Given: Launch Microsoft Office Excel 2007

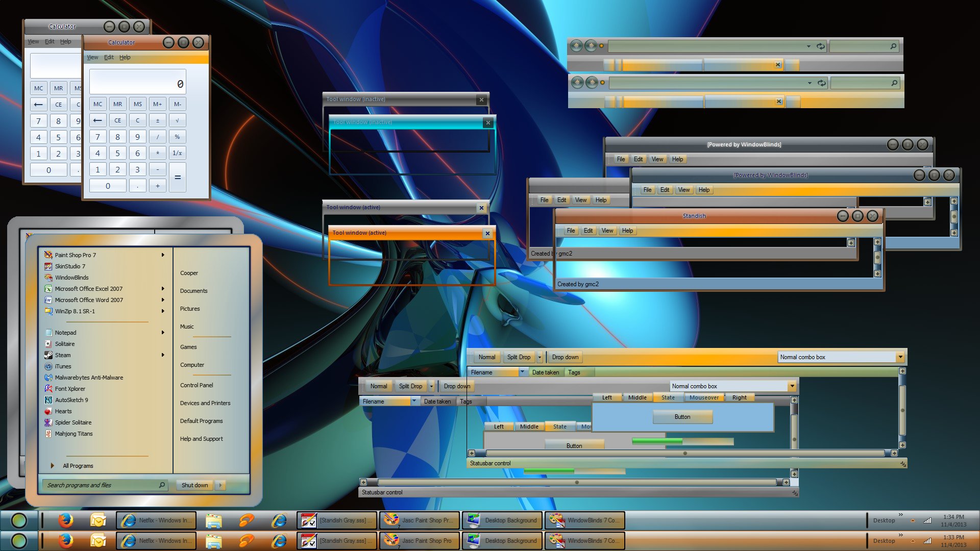Looking at the screenshot, I should tap(88, 289).
